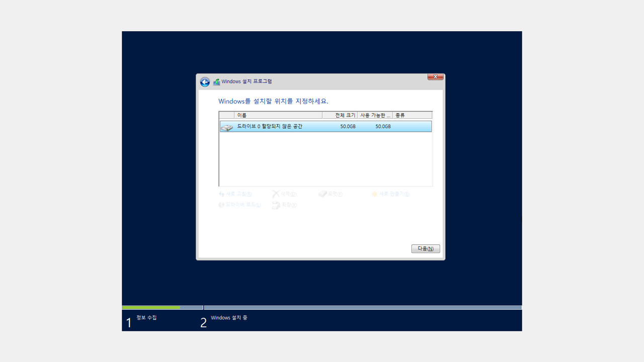Screen dimensions: 644x362
Task: Click the green progress bar above 정보 수집
Action: tap(151, 307)
